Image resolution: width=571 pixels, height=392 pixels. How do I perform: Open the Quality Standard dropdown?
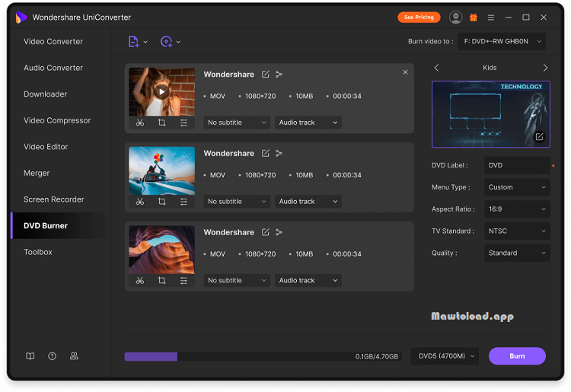(x=517, y=253)
